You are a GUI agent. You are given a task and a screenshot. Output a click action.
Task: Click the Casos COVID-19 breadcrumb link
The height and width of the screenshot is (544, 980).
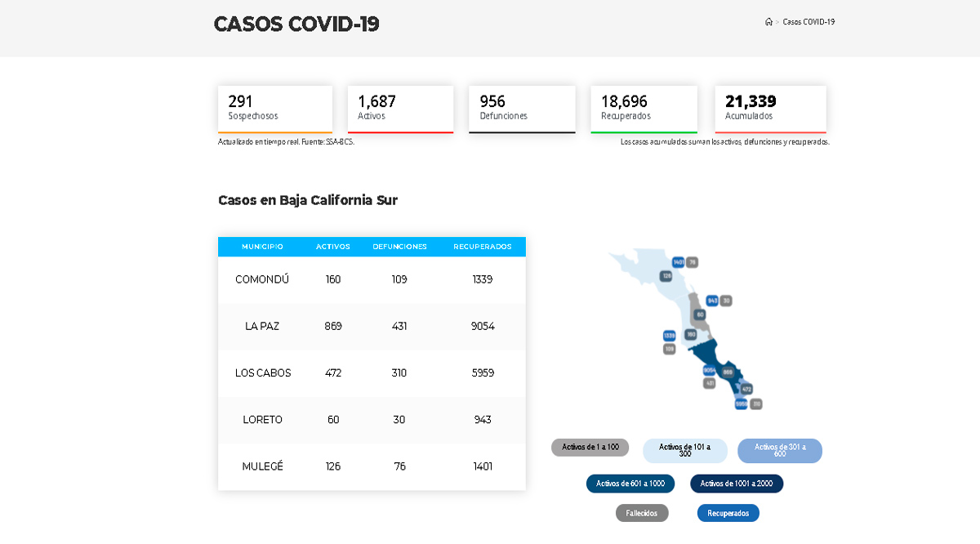[x=808, y=22]
